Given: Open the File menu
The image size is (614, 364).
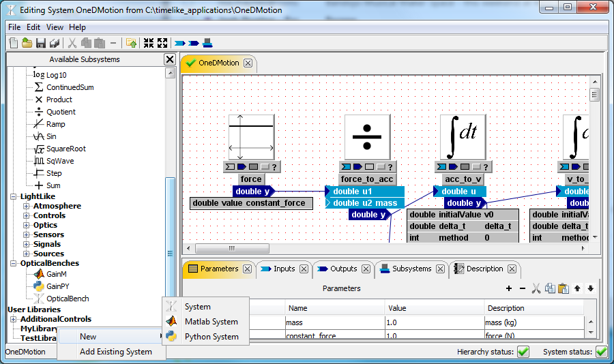Looking at the screenshot, I should 14,27.
